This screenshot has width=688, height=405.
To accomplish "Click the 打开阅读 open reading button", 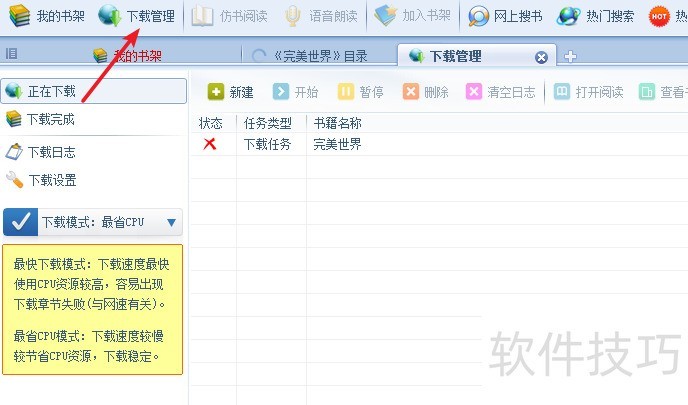I will tap(589, 92).
